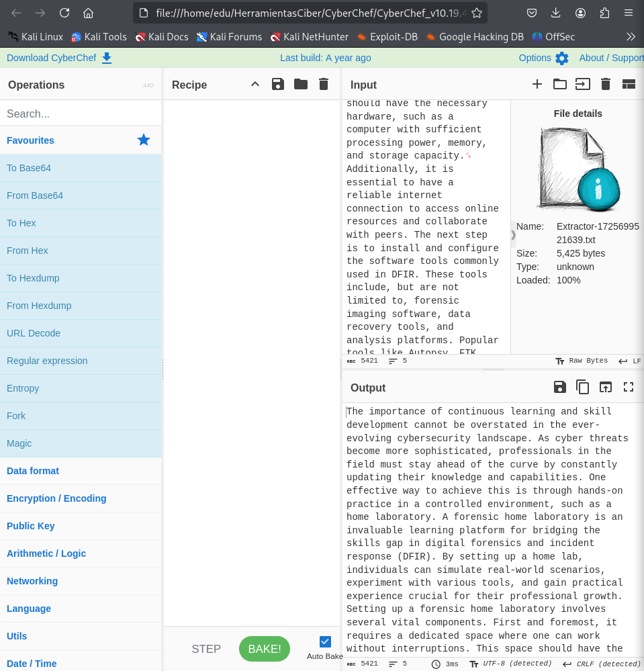This screenshot has width=644, height=671.
Task: Hide the File details panel arrow
Action: (514, 234)
